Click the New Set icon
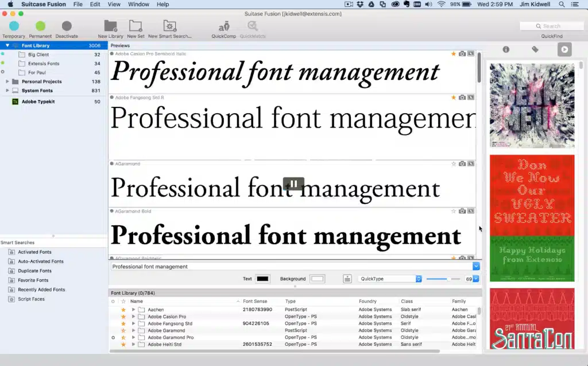The image size is (588, 366). point(136,26)
